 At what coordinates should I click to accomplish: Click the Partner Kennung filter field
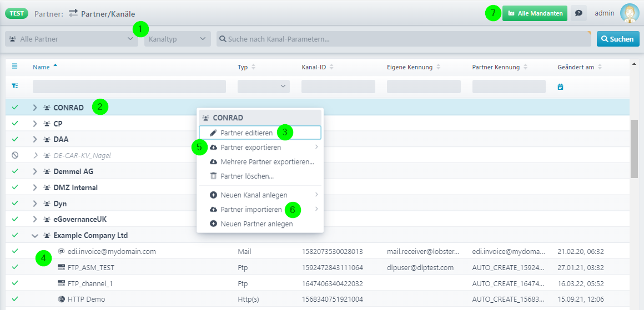click(x=509, y=86)
